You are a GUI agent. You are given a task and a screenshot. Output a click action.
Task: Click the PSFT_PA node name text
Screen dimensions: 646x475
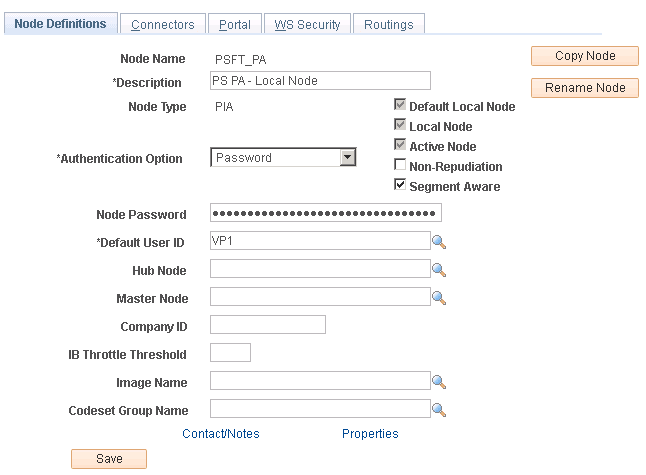(241, 60)
